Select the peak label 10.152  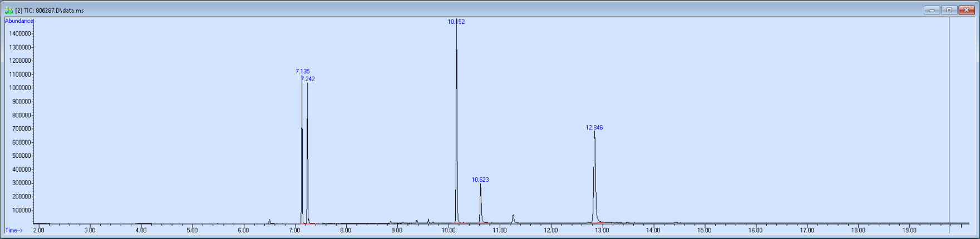click(x=456, y=22)
